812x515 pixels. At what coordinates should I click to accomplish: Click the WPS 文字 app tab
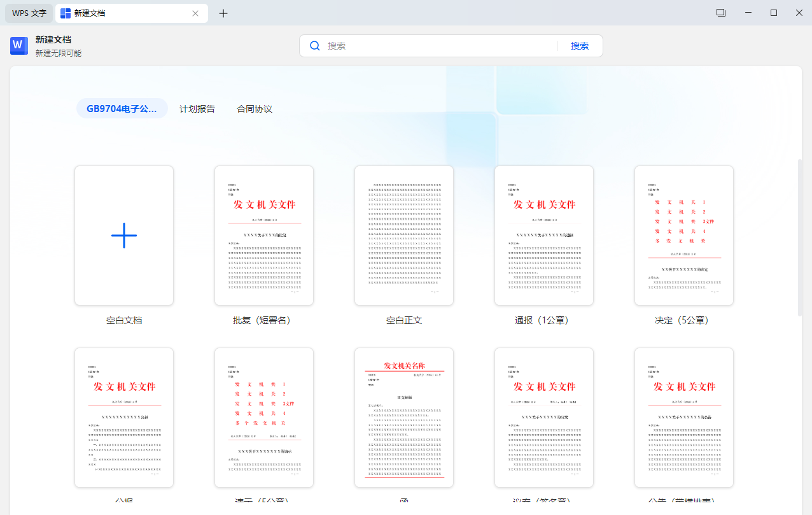tap(29, 13)
